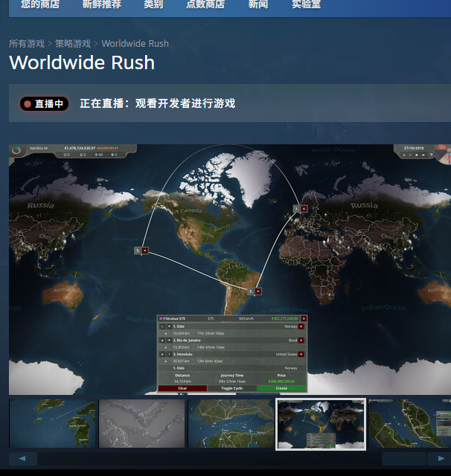The width and height of the screenshot is (451, 476).
Task: Open the 正在直播:观看开发者进行游戏 broadcast link
Action: (x=157, y=103)
